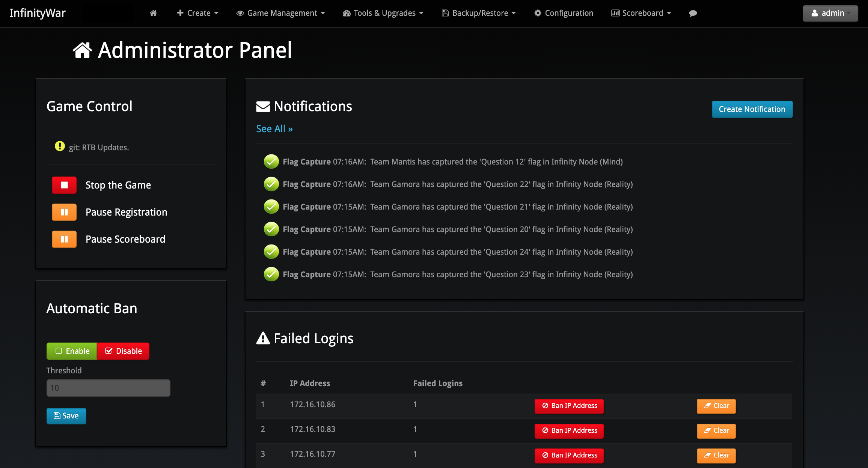
Task: Click the Create Notification button
Action: 752,109
